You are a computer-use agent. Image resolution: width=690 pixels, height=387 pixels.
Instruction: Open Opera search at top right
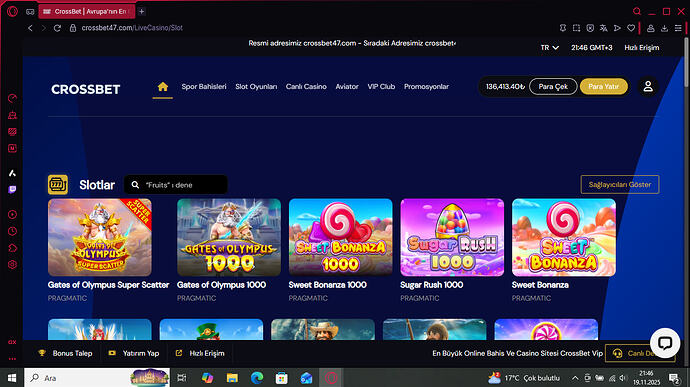637,11
